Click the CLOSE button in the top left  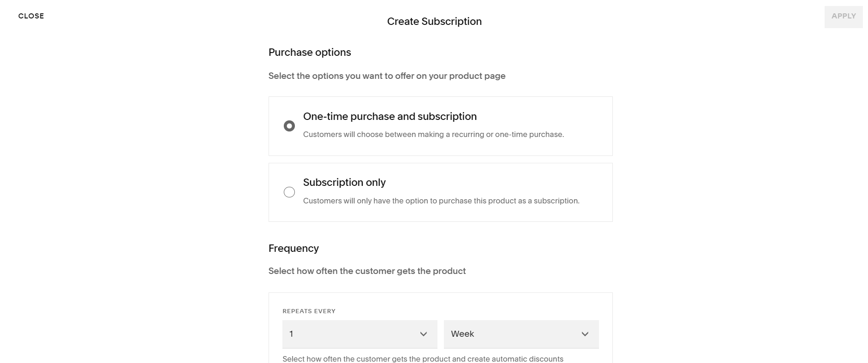coord(31,16)
